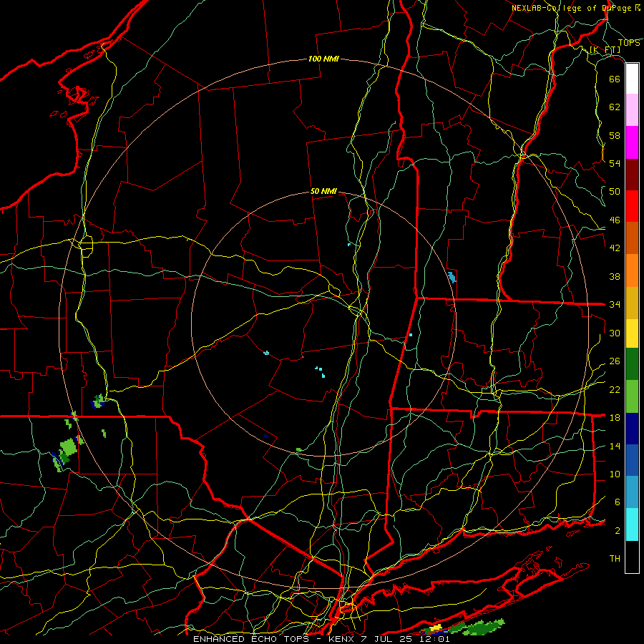Click the light pink legend color segment
This screenshot has width=644, height=644.
pyautogui.click(x=632, y=109)
